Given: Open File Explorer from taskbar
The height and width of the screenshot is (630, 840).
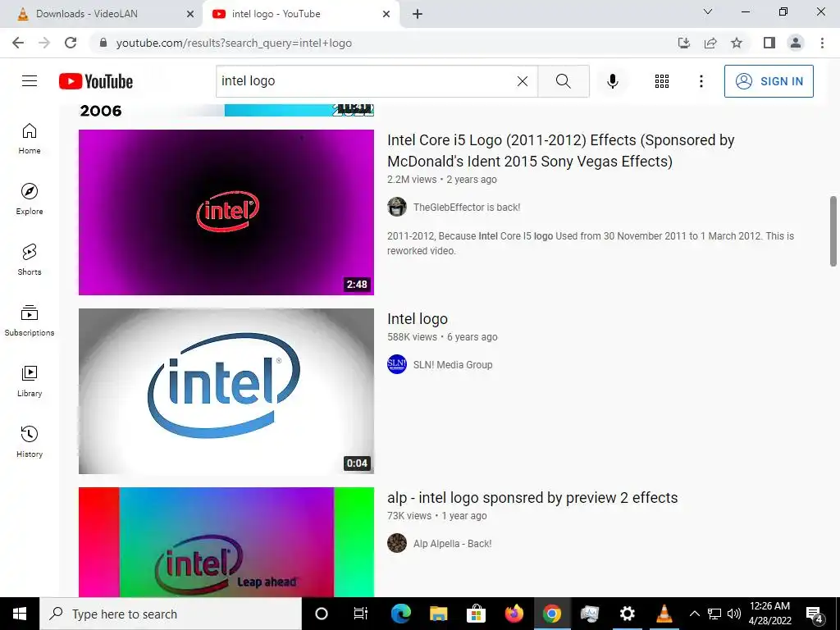Looking at the screenshot, I should pyautogui.click(x=438, y=614).
